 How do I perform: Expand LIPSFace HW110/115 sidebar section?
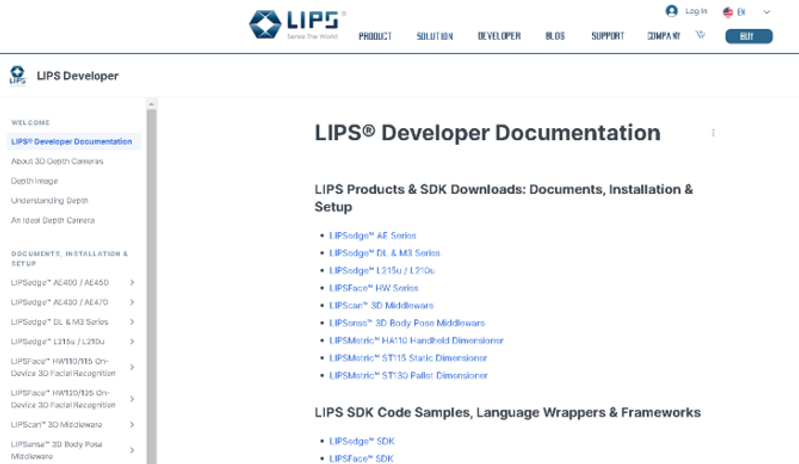(x=132, y=367)
